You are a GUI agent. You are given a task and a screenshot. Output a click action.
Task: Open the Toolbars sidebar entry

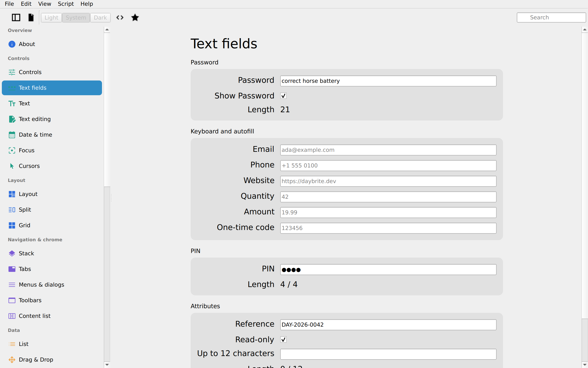52,300
